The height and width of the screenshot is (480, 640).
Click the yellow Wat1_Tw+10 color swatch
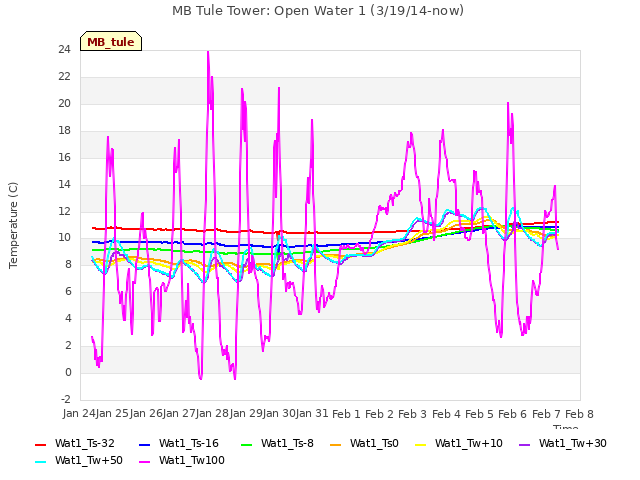tap(420, 444)
